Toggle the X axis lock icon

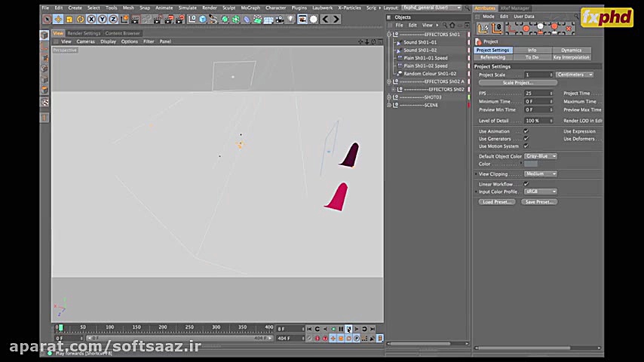(92, 19)
